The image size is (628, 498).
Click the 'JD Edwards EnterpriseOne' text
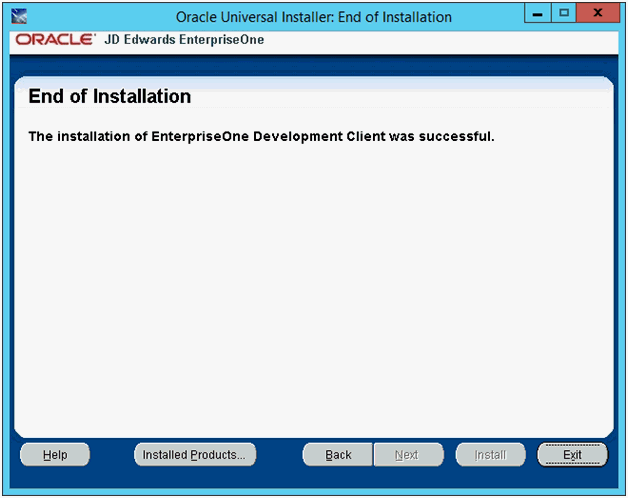click(184, 40)
